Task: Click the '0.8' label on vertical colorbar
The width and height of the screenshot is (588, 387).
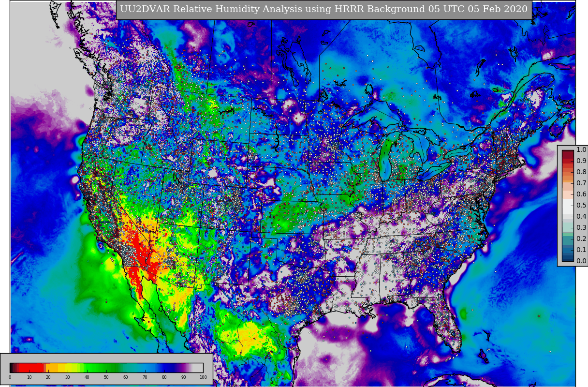Action: (x=581, y=172)
